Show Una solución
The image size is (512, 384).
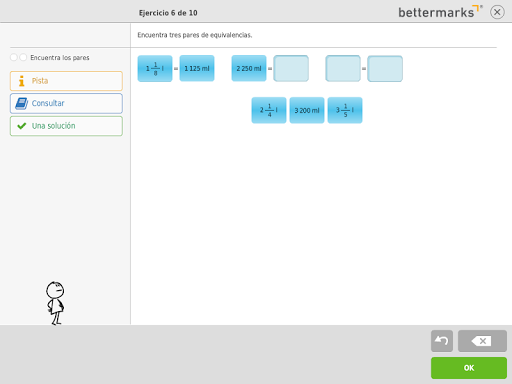click(66, 126)
